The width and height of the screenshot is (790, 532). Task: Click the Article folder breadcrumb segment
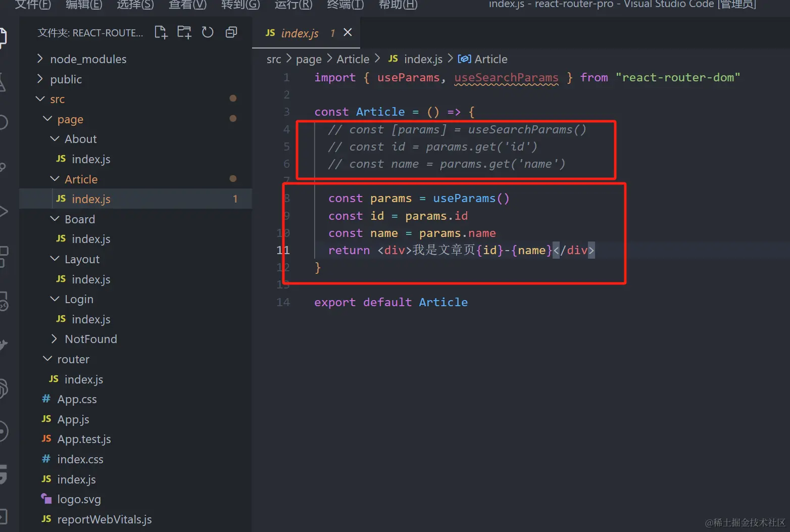(x=353, y=59)
